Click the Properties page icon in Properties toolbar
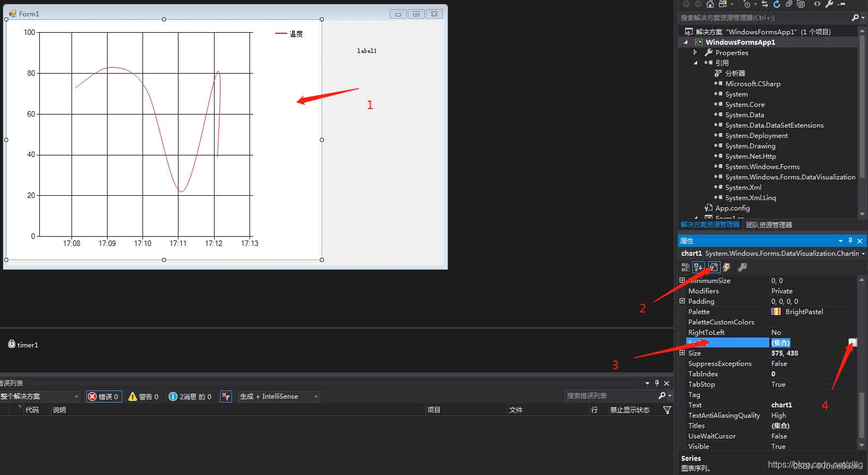 click(x=714, y=267)
